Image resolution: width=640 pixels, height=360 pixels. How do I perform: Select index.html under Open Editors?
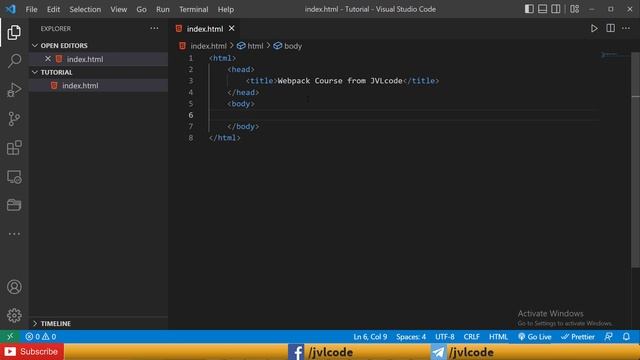[x=98, y=59]
